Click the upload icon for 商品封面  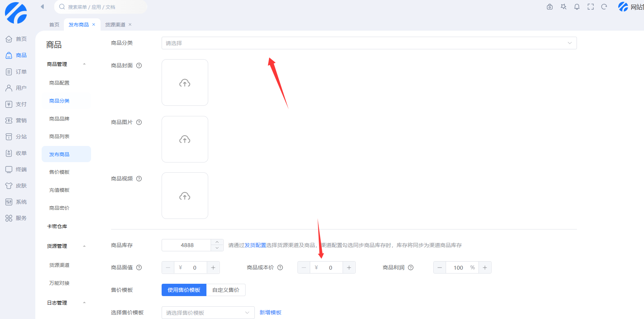[185, 83]
